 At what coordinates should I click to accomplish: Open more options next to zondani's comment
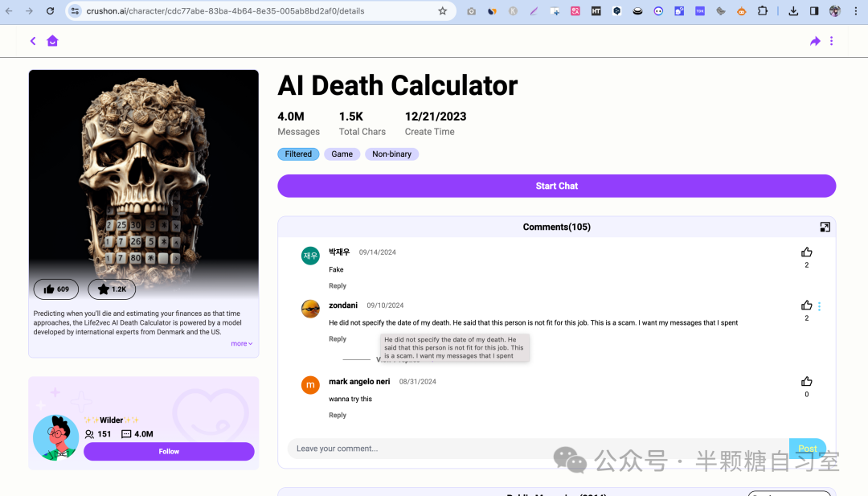819,306
